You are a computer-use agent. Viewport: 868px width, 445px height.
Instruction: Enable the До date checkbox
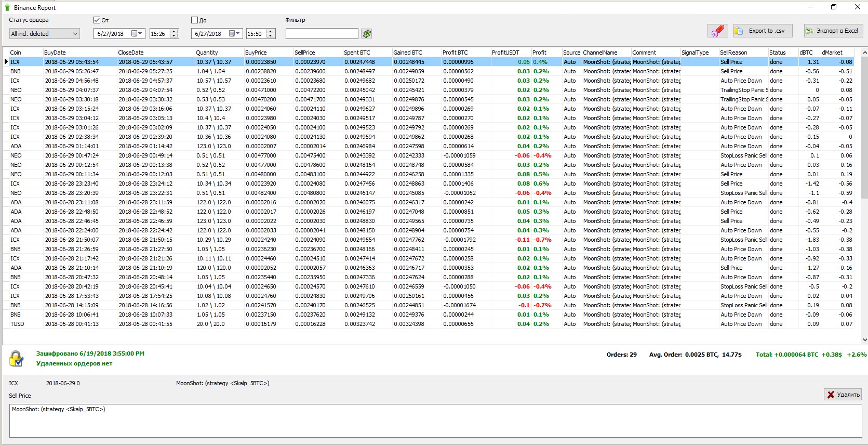[x=195, y=20]
